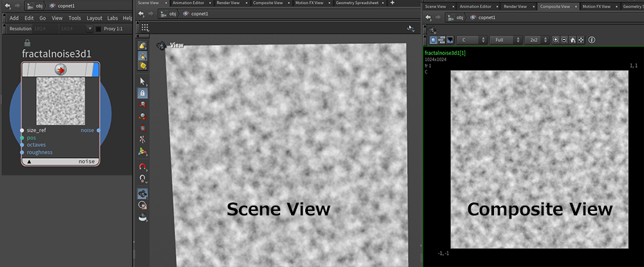The image size is (644, 267).
Task: Click the lock icon in Scene View toolbar
Action: [142, 93]
